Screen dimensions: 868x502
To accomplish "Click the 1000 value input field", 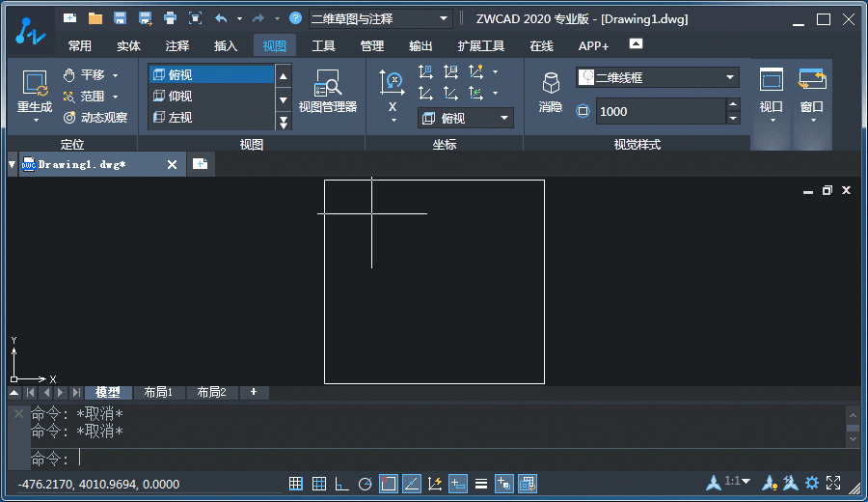I will (x=659, y=111).
